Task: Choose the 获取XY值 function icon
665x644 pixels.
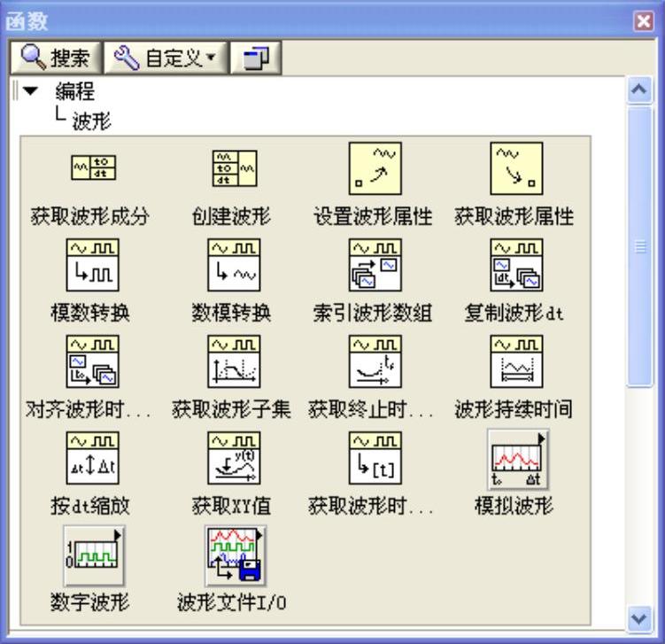Action: (x=234, y=458)
